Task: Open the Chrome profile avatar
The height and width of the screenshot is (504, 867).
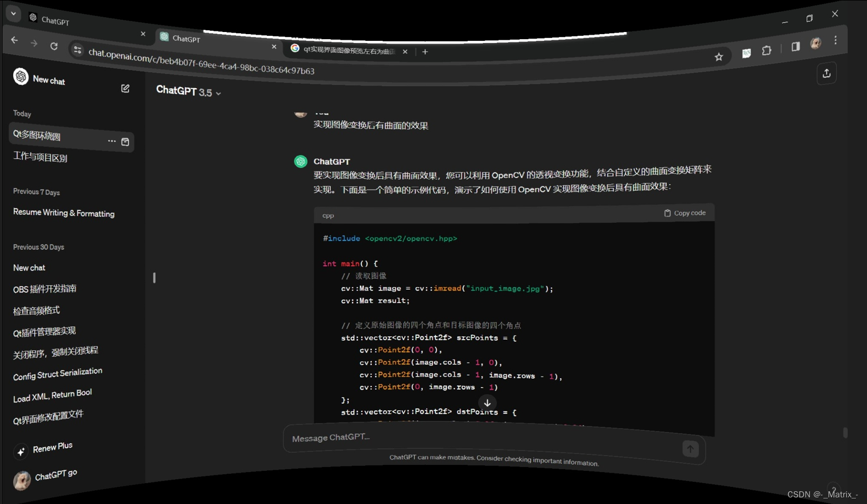Action: [816, 43]
